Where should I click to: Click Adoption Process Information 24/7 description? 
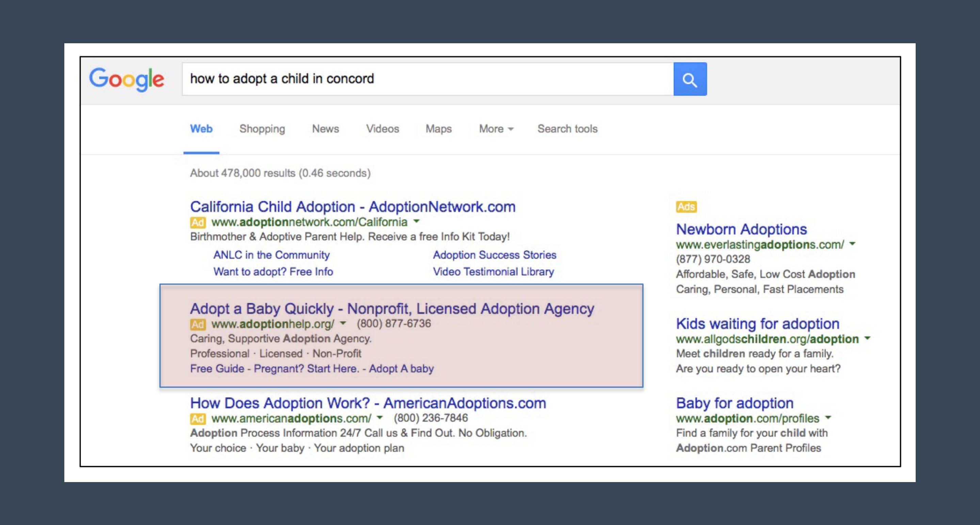358,433
